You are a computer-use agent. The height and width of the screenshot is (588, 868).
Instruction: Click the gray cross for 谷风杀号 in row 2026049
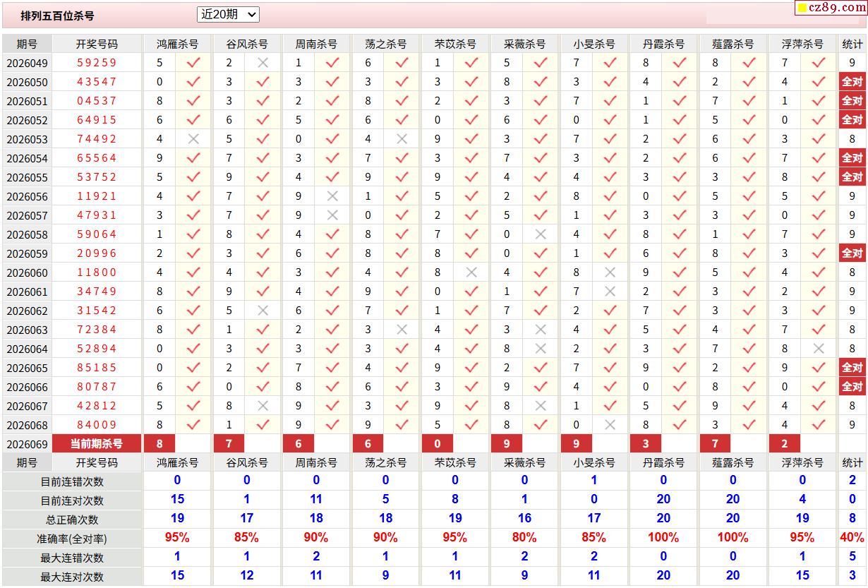pos(263,63)
